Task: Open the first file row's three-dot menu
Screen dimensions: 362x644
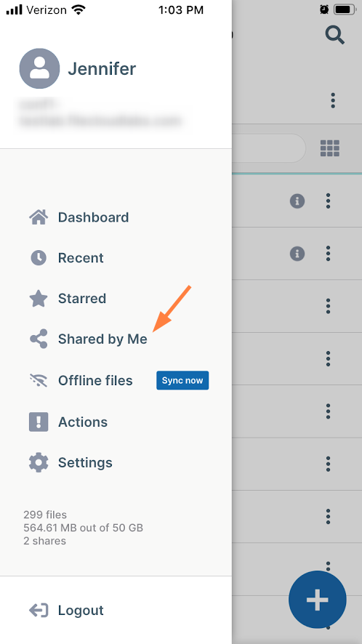Action: coord(328,201)
